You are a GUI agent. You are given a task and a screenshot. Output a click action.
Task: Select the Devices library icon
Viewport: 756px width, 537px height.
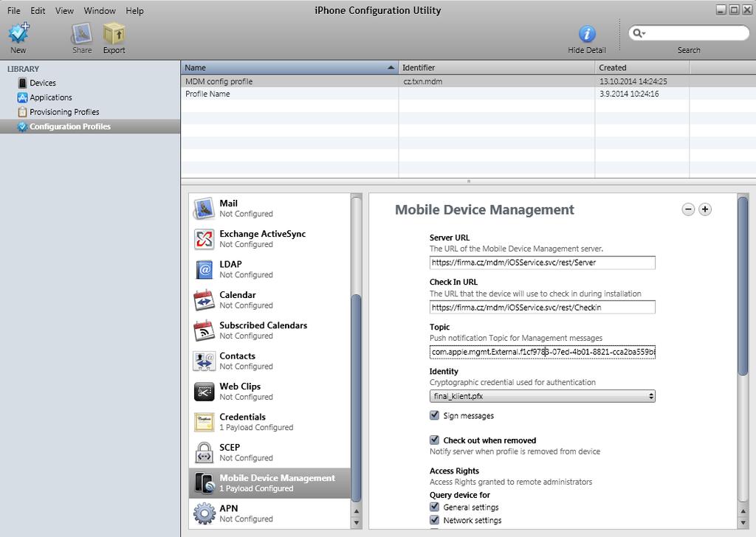pos(22,83)
